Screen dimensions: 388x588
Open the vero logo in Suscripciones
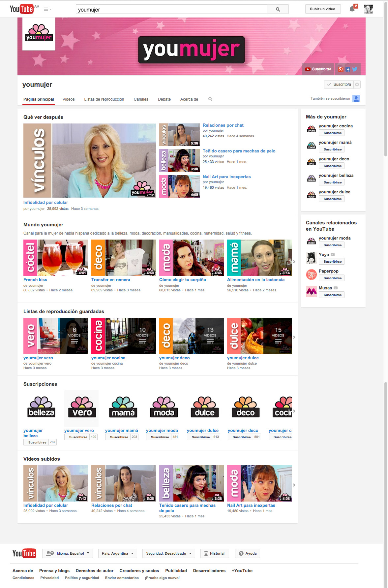click(x=81, y=408)
